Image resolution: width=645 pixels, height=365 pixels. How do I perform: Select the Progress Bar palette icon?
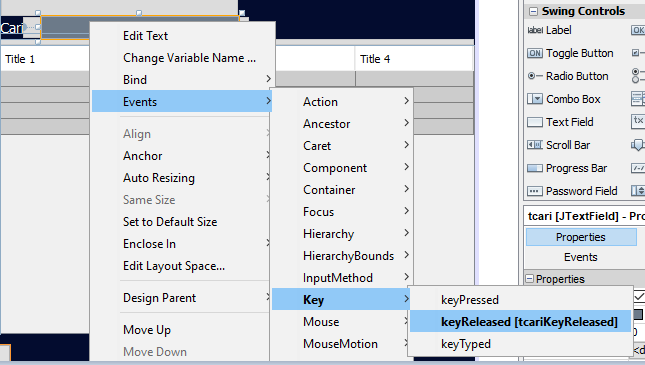coord(535,168)
